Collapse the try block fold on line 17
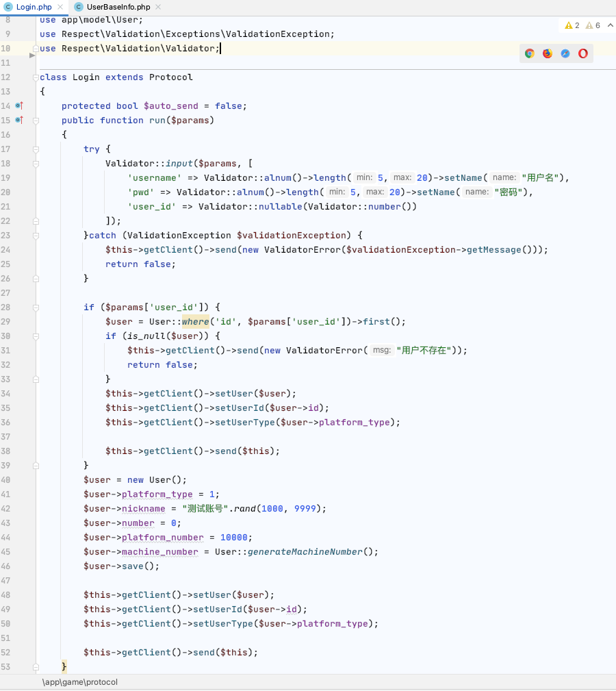Viewport: 616px width, 691px height. click(36, 149)
